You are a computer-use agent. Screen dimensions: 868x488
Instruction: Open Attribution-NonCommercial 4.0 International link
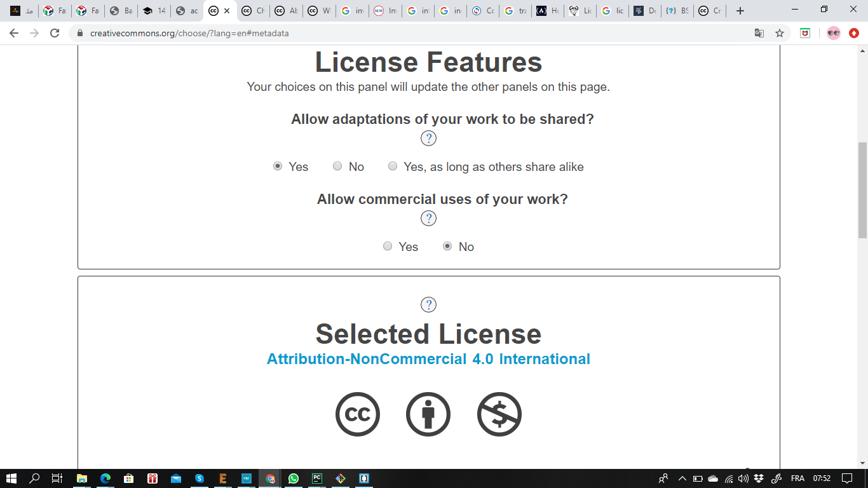coord(428,359)
